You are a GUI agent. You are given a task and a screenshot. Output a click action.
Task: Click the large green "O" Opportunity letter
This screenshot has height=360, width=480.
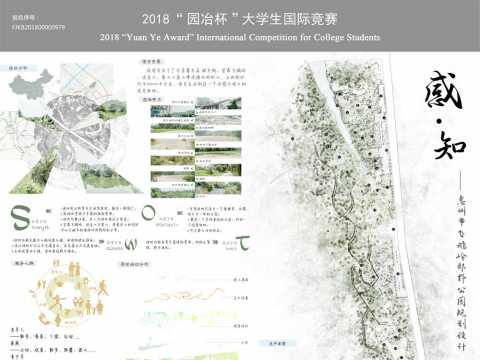tap(148, 213)
